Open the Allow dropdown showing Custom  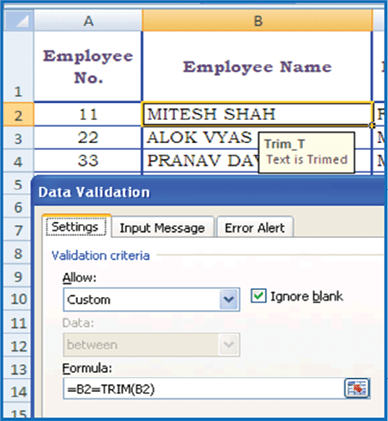point(151,299)
